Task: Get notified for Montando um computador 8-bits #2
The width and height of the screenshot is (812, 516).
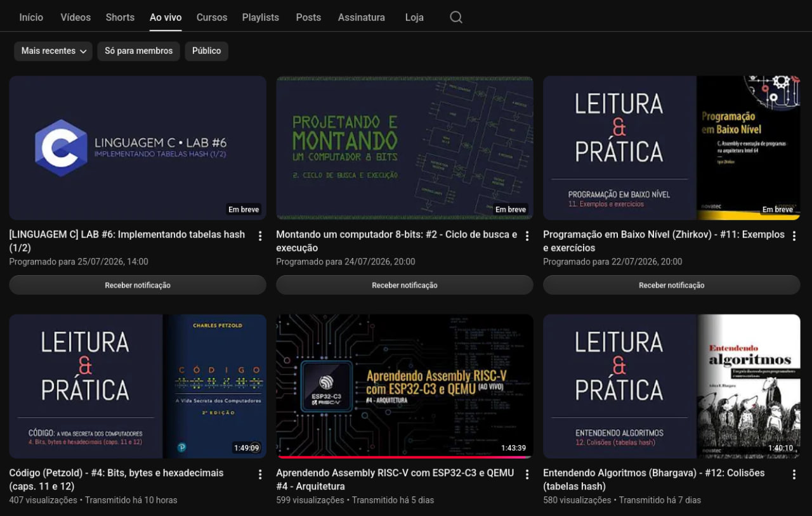Action: pos(405,285)
